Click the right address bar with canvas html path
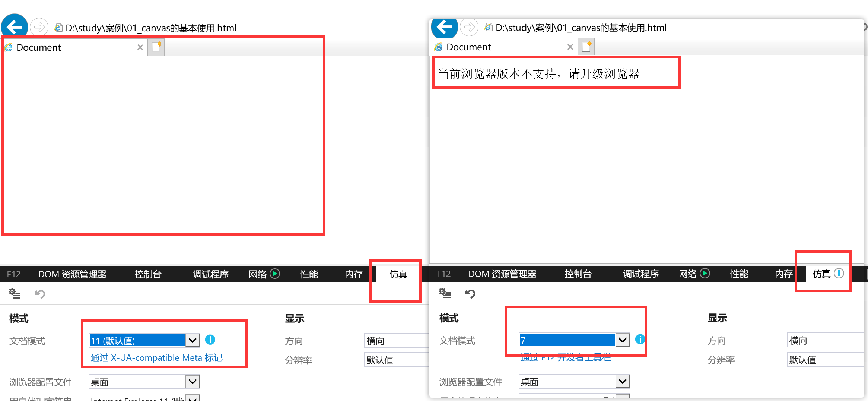Image resolution: width=868 pixels, height=401 pixels. [x=672, y=28]
